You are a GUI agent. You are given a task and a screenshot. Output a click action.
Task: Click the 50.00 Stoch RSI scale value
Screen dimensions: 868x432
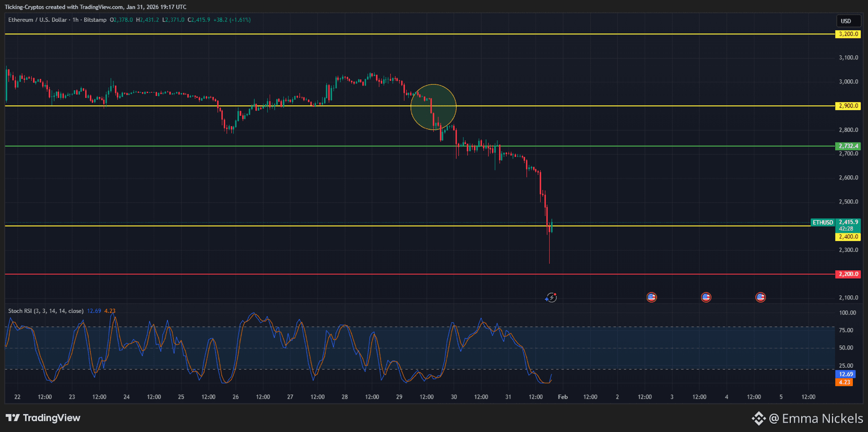point(846,348)
